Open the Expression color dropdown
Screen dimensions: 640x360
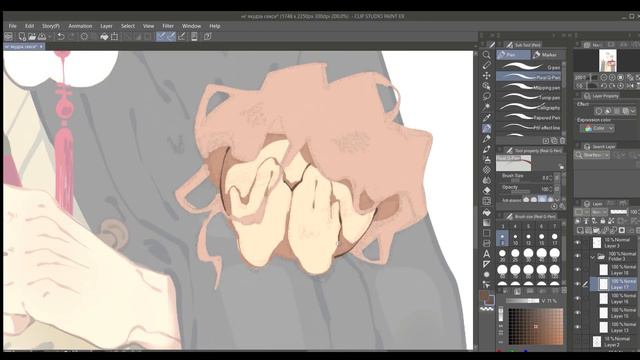coord(597,128)
